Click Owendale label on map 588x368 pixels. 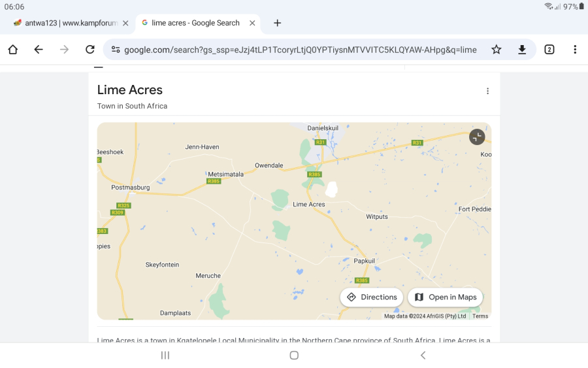click(x=269, y=165)
